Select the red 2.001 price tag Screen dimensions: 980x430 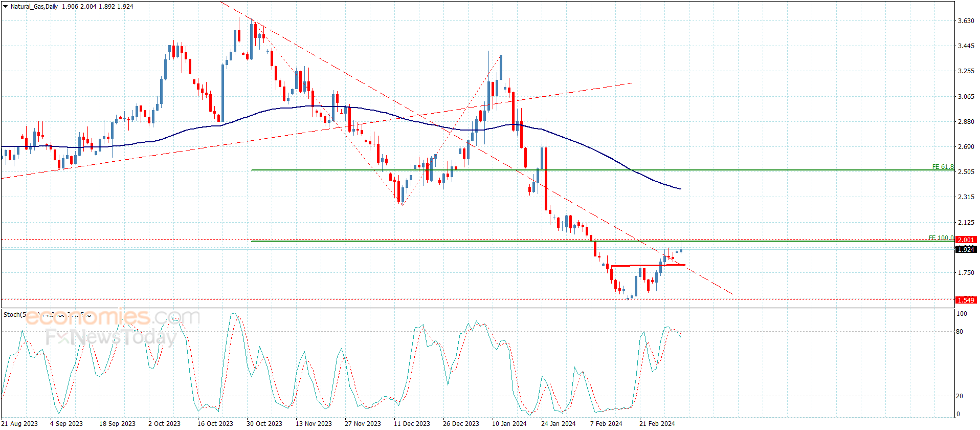click(x=966, y=240)
